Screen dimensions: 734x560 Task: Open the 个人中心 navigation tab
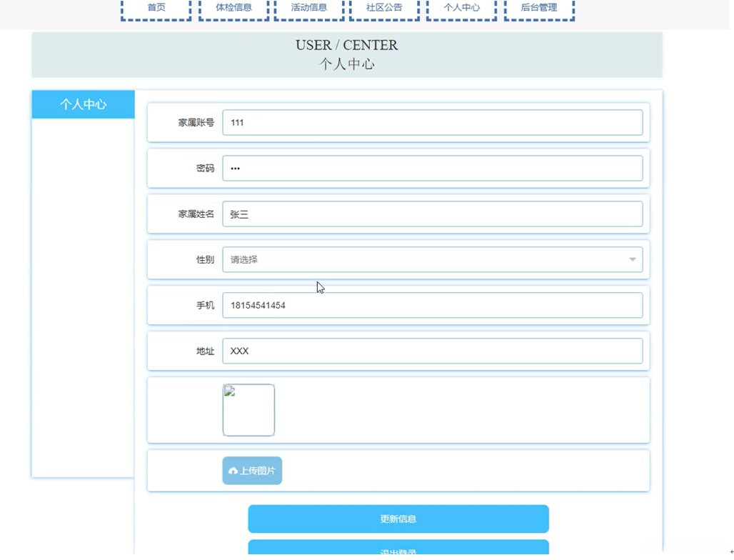tap(461, 9)
